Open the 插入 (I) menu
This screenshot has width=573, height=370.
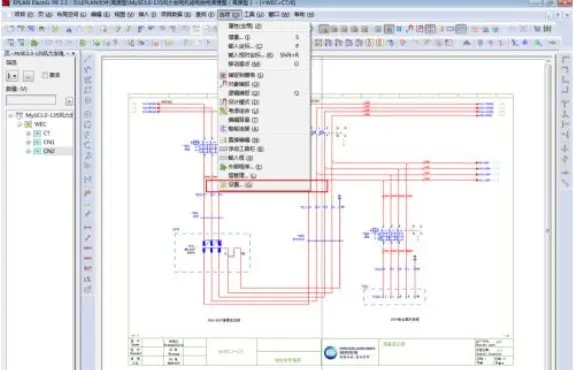(148, 14)
